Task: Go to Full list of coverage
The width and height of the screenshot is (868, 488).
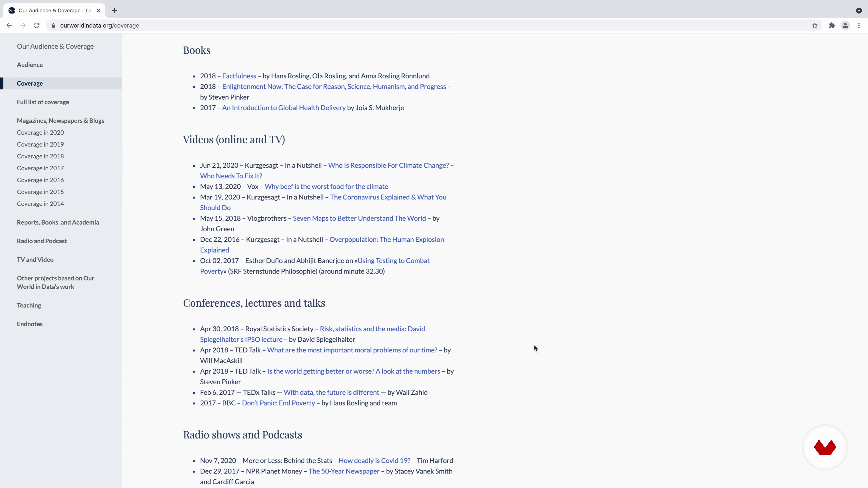Action: [43, 102]
